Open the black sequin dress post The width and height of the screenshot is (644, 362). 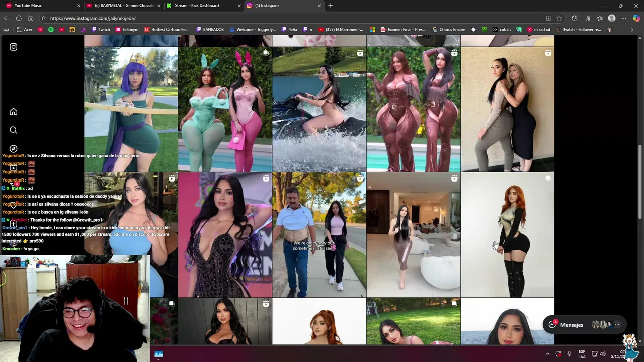pos(225,235)
